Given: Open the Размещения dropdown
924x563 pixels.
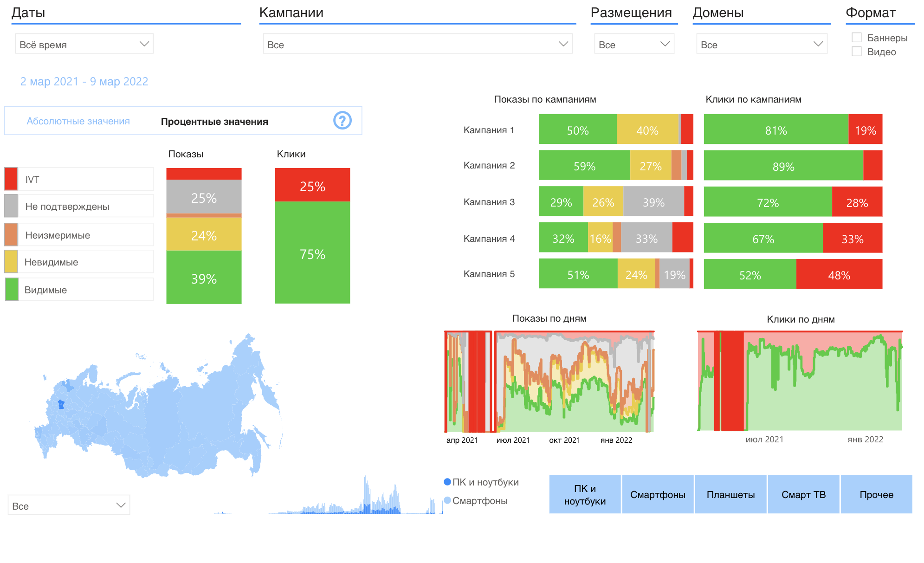Looking at the screenshot, I should (x=633, y=44).
